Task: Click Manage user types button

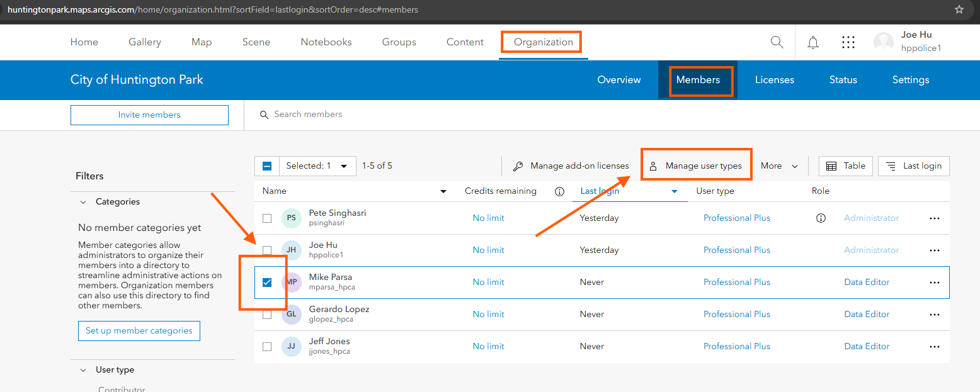Action: (x=697, y=166)
